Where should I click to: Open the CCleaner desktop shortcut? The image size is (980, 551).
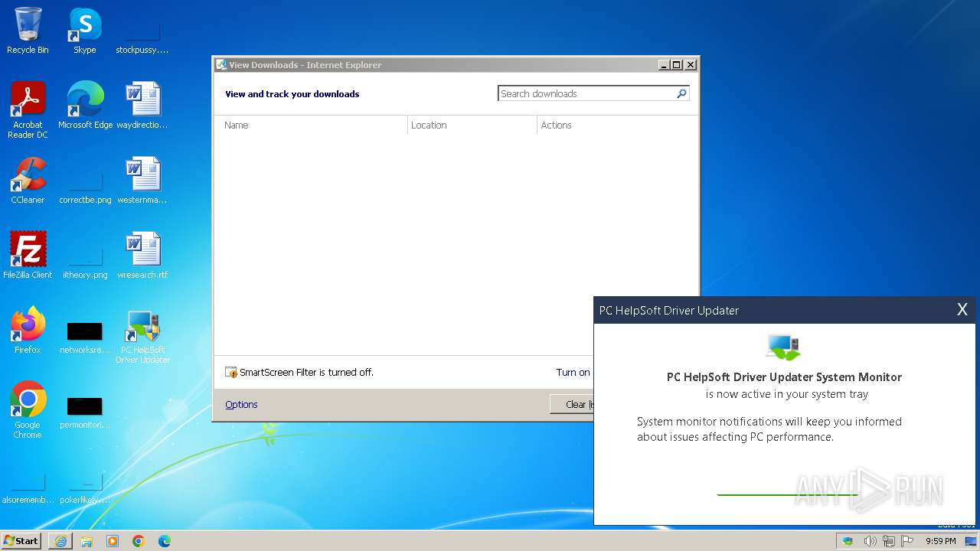point(28,180)
